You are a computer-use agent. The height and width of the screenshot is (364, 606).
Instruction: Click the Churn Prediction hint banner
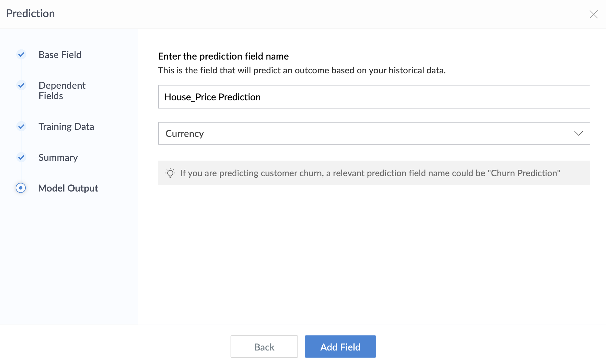click(x=370, y=173)
